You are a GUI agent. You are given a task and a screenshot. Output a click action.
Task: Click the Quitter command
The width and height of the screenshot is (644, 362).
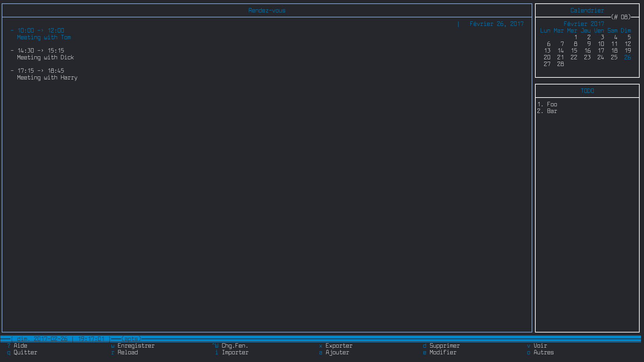tap(25, 352)
